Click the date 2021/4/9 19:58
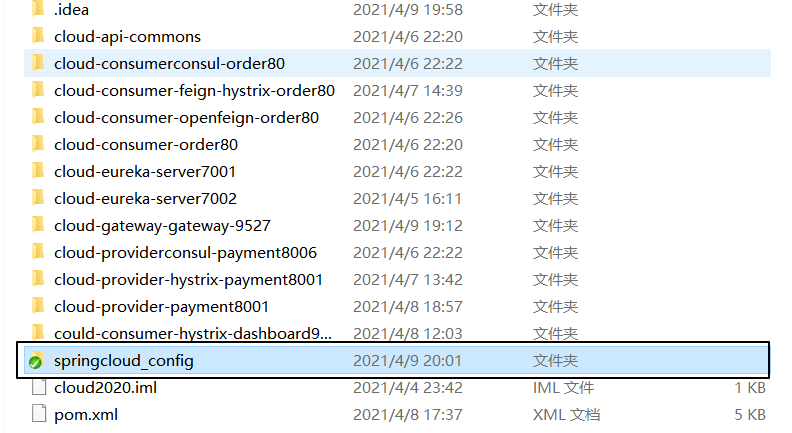The width and height of the screenshot is (792, 433). [408, 10]
